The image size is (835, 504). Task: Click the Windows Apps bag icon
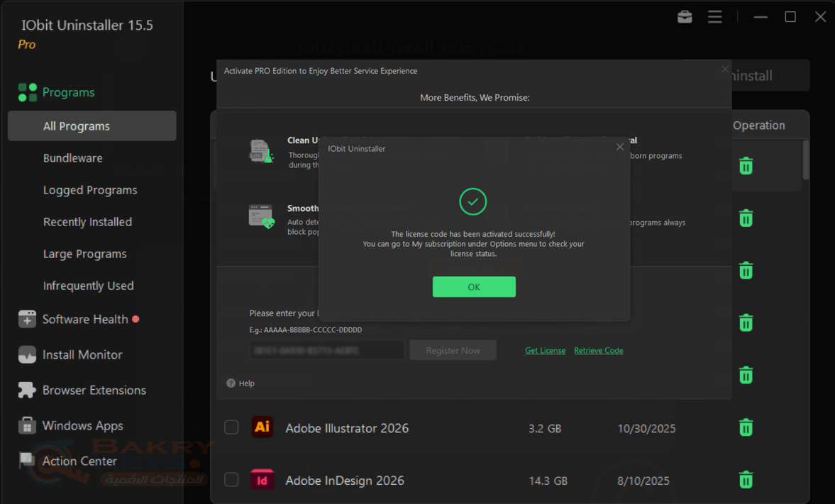click(27, 425)
